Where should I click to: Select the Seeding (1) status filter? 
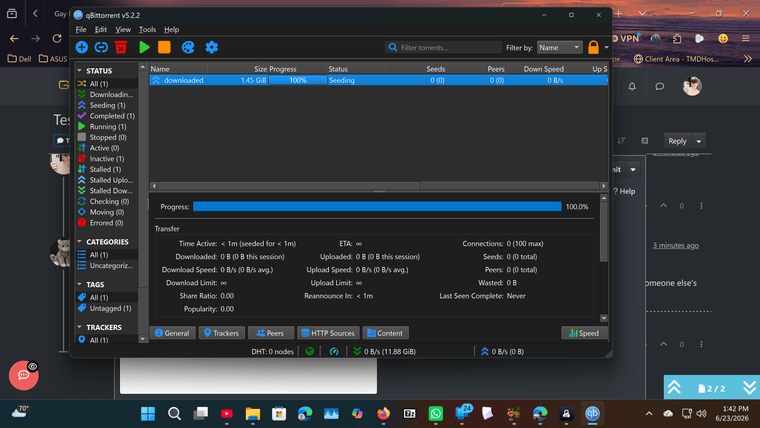[107, 105]
